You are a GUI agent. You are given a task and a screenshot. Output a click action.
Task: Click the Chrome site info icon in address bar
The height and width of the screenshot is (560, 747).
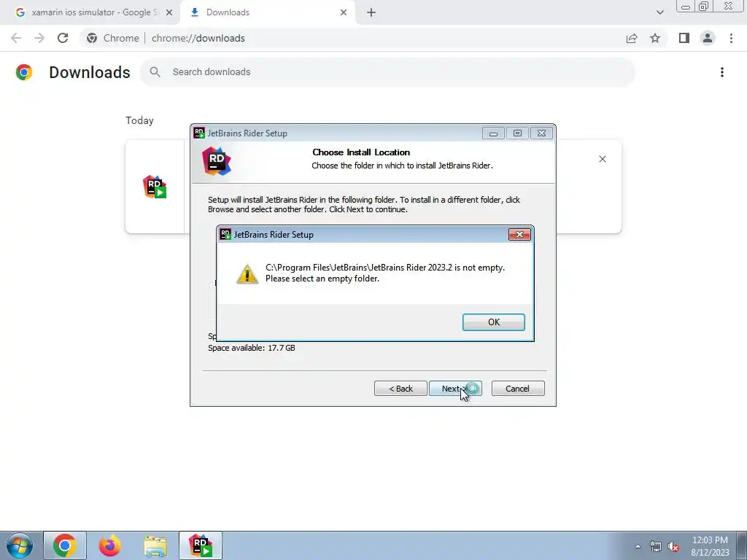tap(92, 38)
